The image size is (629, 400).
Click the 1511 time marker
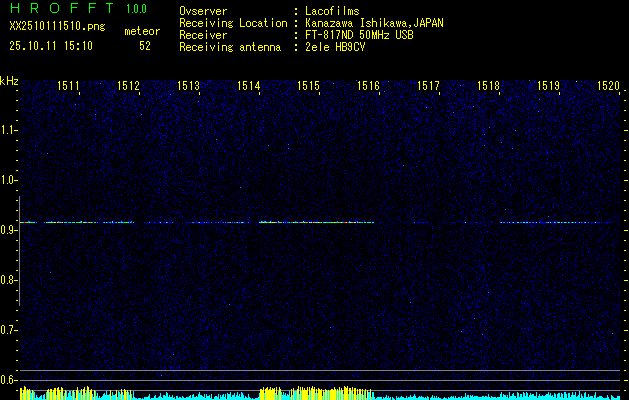pyautogui.click(x=68, y=87)
